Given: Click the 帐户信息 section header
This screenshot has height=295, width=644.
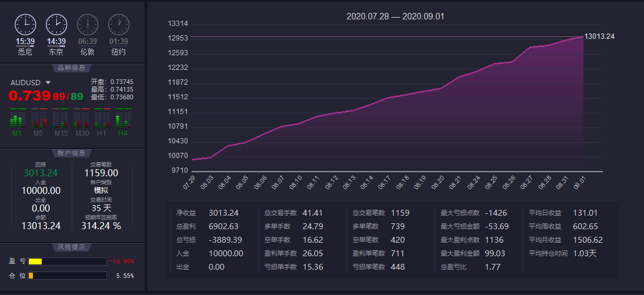Looking at the screenshot, I should click(x=72, y=153).
